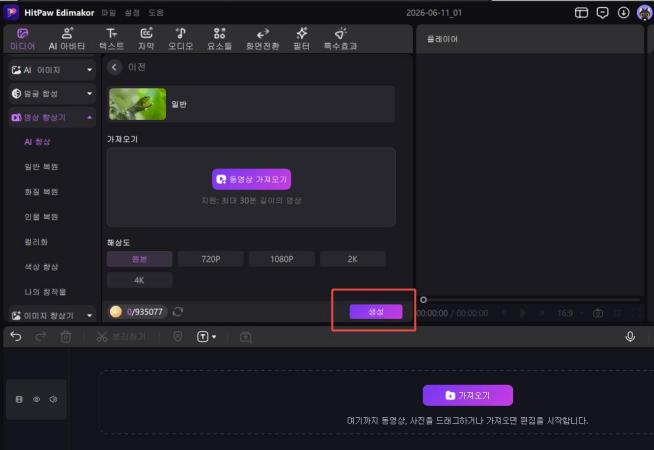Select the 720P resolution option
This screenshot has width=654, height=450.
click(211, 259)
